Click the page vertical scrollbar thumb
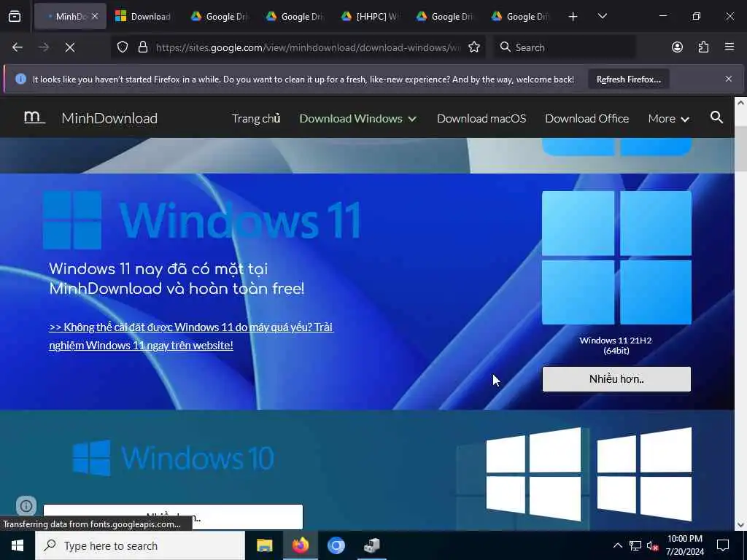The width and height of the screenshot is (747, 560). [740, 149]
